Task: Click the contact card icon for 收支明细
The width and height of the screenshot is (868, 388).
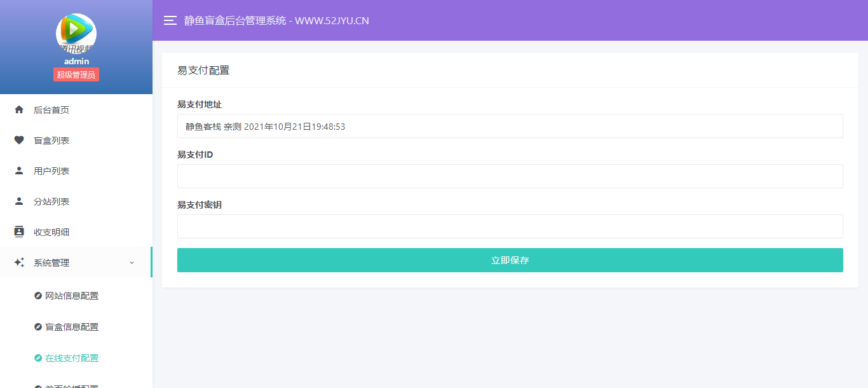Action: [19, 232]
